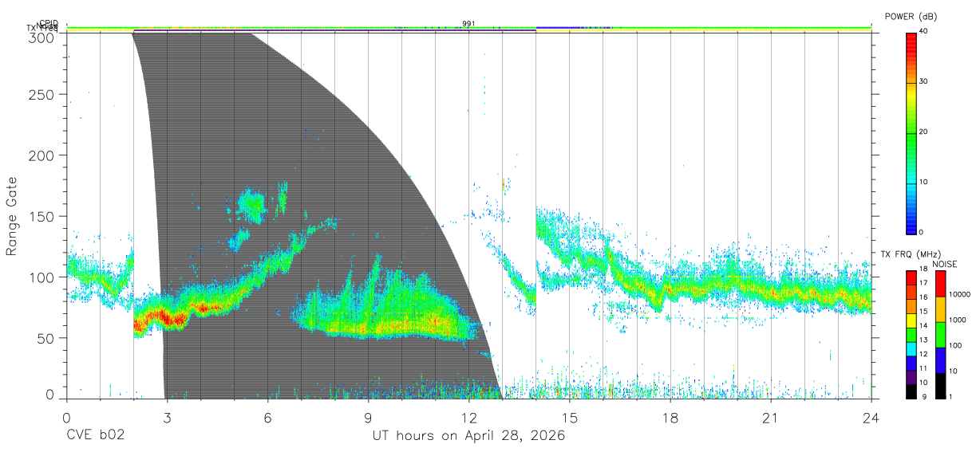
Task: Click the 0 tick on Range Gate axis
Action: (x=50, y=395)
